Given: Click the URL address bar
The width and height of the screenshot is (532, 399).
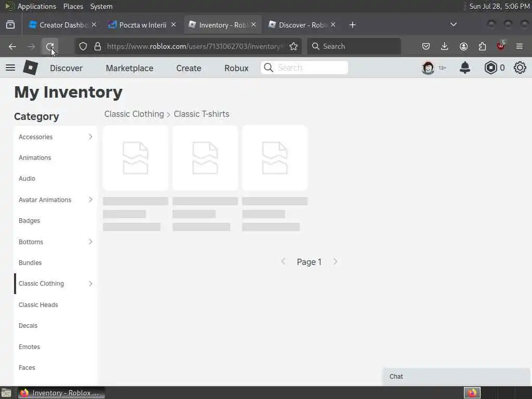Looking at the screenshot, I should tap(194, 46).
